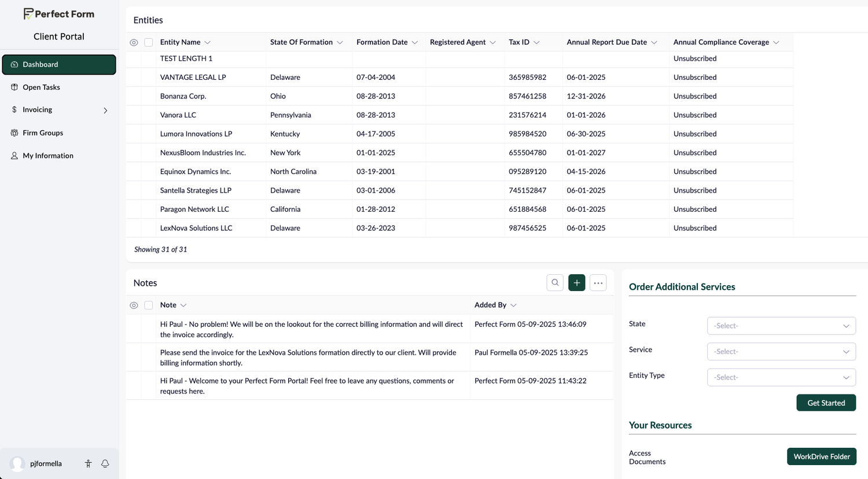Open the Entity Name column sort dropdown
868x479 pixels.
[208, 42]
